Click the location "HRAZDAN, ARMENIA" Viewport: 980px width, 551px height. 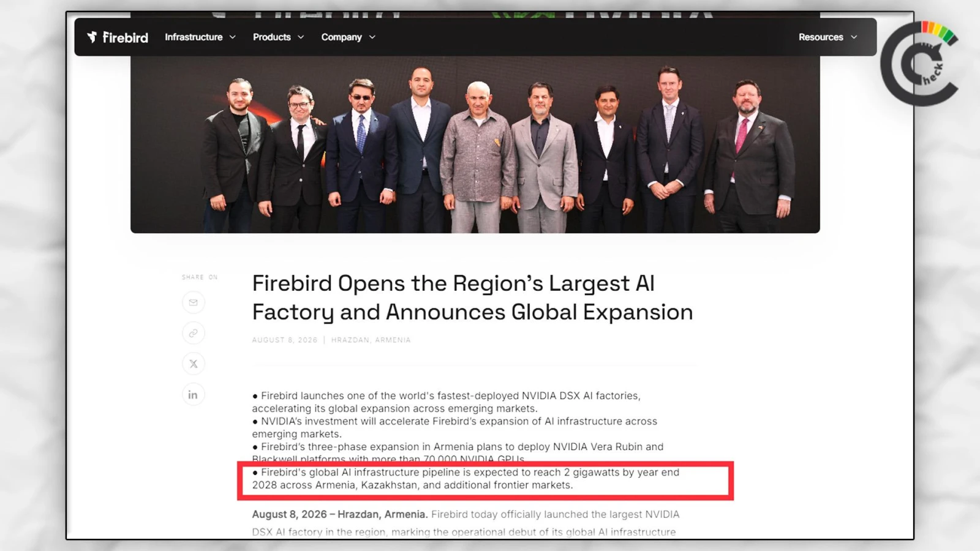371,340
